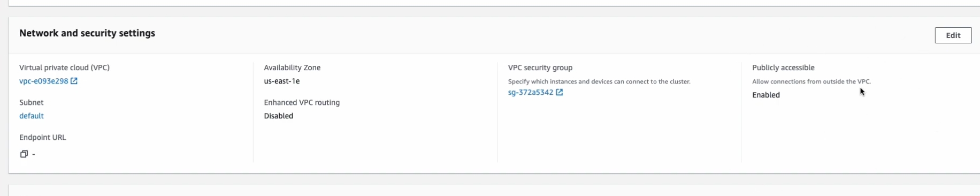Select the Network and security settings heading
This screenshot has width=980, height=196.
point(87,33)
